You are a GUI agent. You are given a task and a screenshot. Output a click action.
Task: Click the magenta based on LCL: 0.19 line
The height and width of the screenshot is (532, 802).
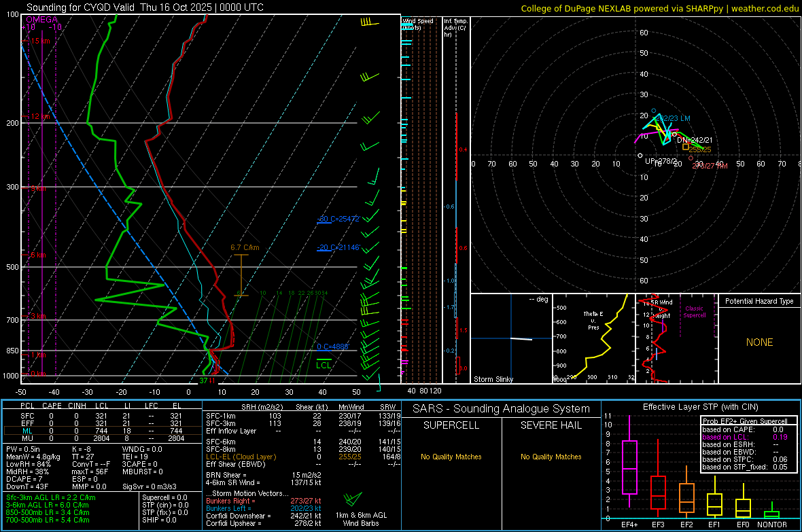pyautogui.click(x=745, y=437)
